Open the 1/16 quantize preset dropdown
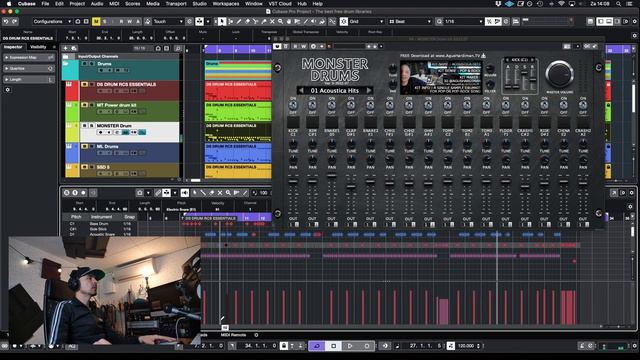 pos(463,21)
